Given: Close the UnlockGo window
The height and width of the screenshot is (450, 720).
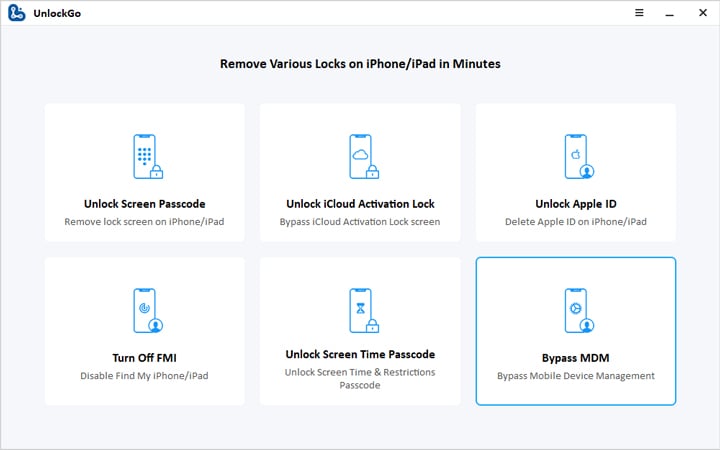Looking at the screenshot, I should 703,13.
